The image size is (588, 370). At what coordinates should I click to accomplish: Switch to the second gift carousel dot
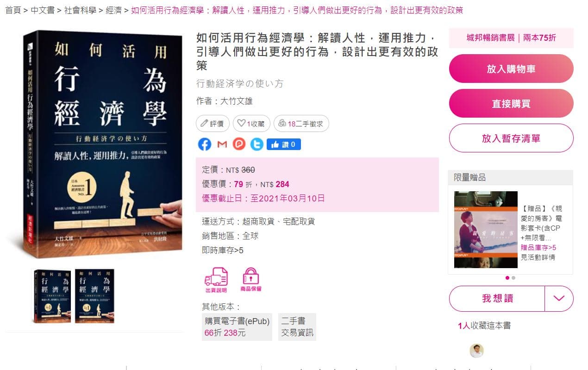[x=513, y=278]
